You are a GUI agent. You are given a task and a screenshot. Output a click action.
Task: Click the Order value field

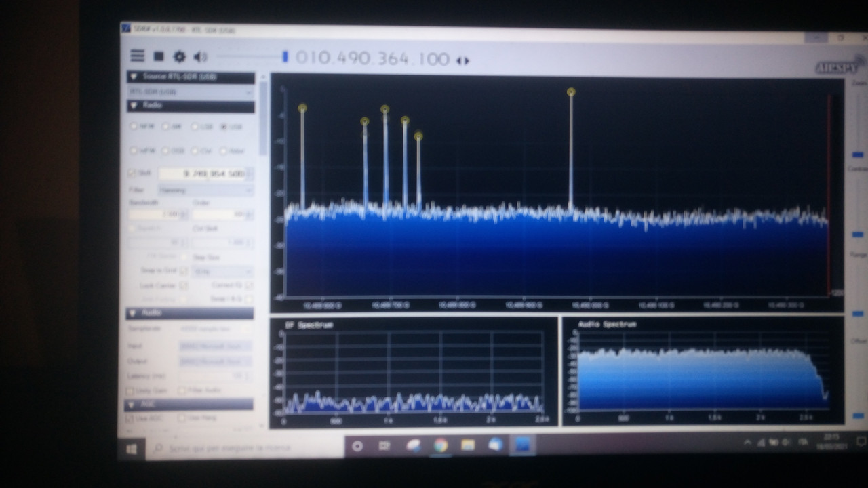pos(220,215)
